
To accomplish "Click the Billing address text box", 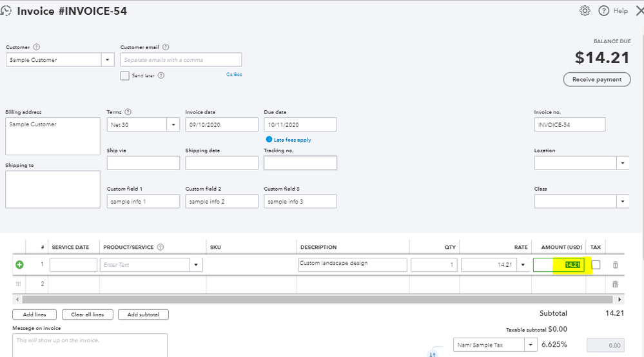I will 53,136.
